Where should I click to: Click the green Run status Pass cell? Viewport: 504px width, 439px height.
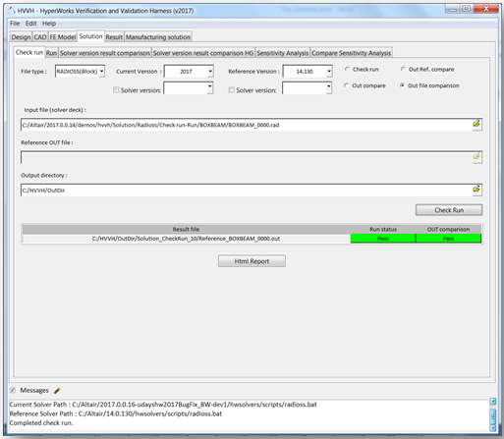(x=383, y=239)
